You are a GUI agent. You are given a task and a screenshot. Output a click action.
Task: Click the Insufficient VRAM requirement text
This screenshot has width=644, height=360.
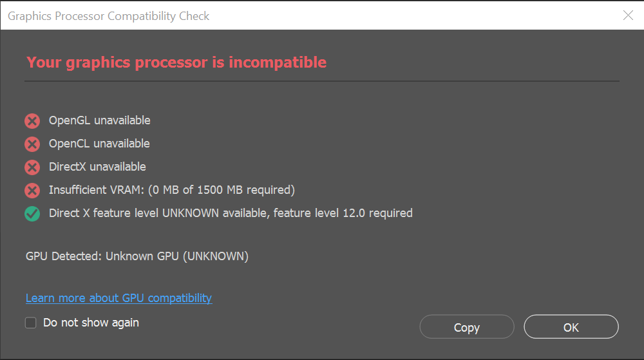point(172,190)
